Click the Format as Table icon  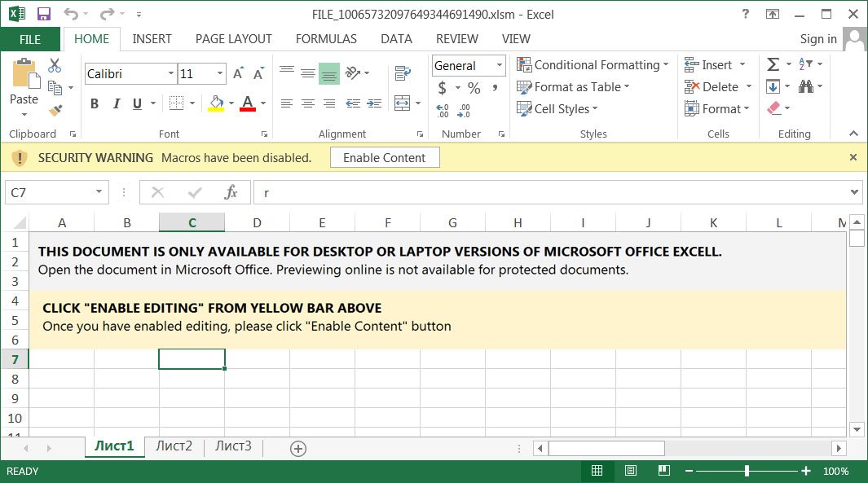pos(527,87)
